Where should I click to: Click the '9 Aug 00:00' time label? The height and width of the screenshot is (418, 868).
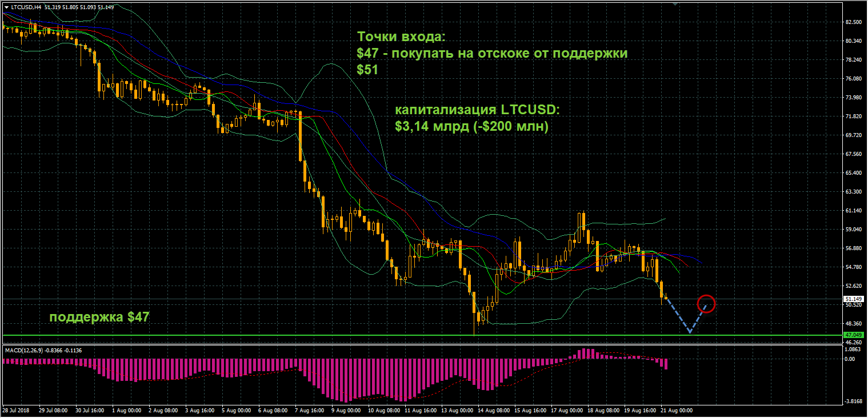coord(346,410)
